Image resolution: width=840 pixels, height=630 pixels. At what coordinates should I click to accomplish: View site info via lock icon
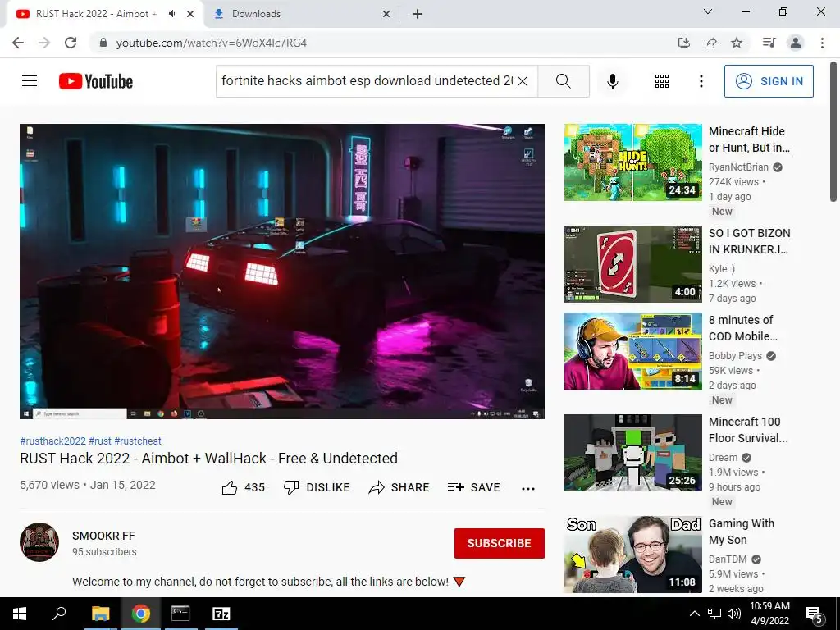103,43
